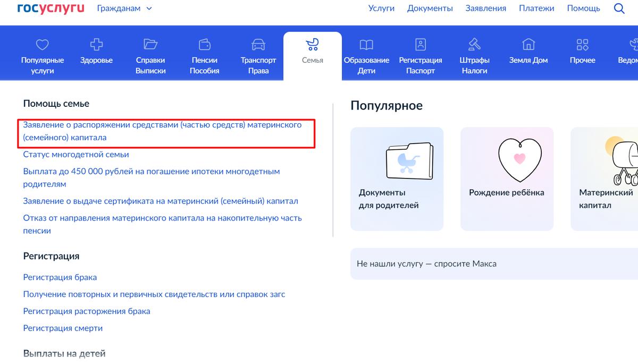638x364 pixels.
Task: Open the Пенсии Пособия section icon
Action: [x=204, y=45]
